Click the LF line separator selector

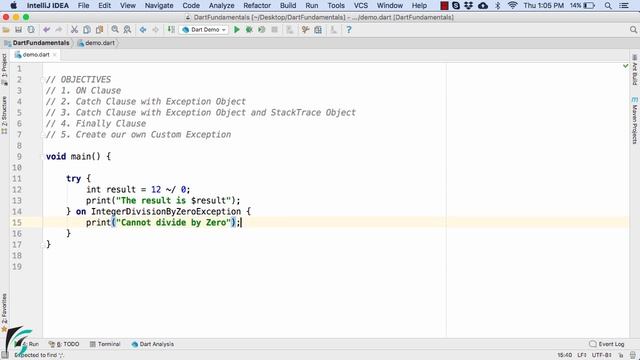[582, 355]
